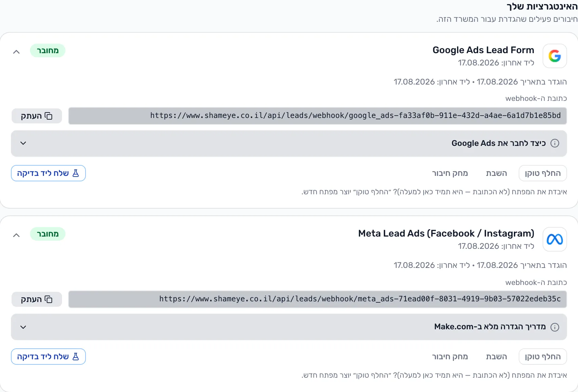This screenshot has height=392, width=578.
Task: Expand the 'כיצד לחבר את Google Ads' guide
Action: [x=289, y=144]
